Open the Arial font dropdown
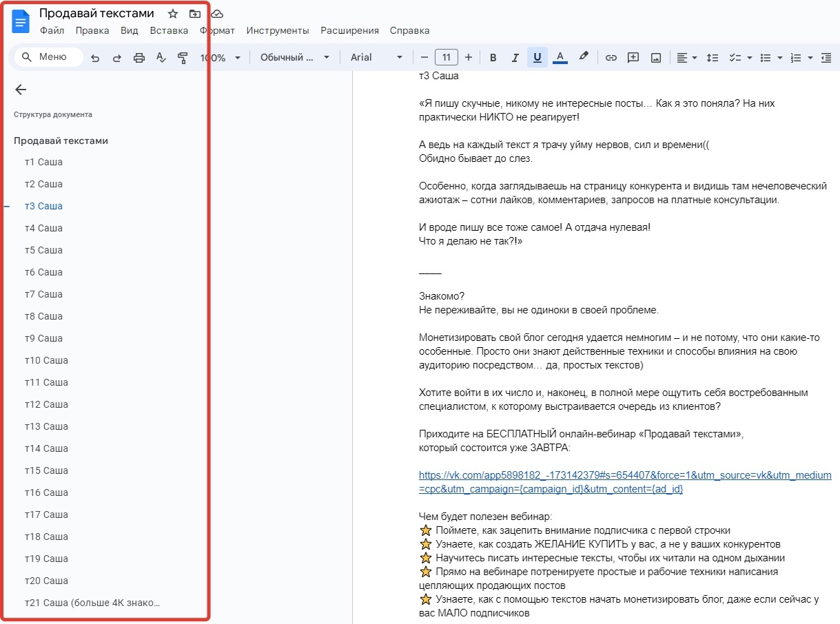 [x=377, y=58]
